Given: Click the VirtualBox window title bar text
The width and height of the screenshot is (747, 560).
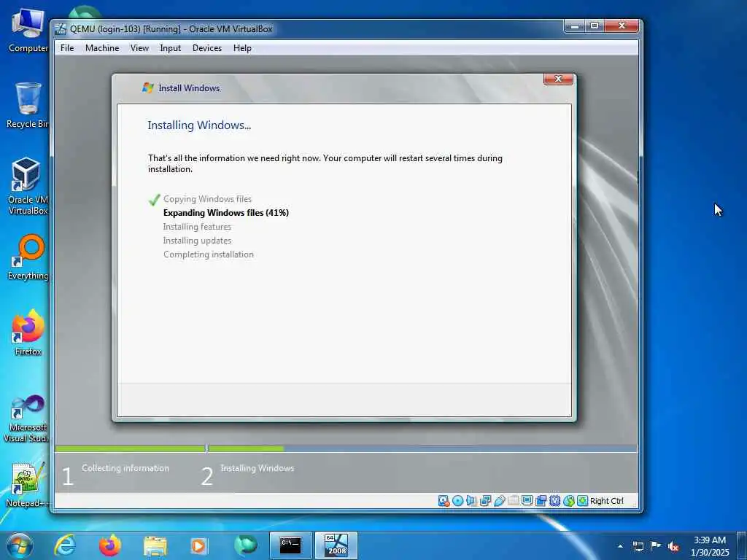Looking at the screenshot, I should [171, 29].
